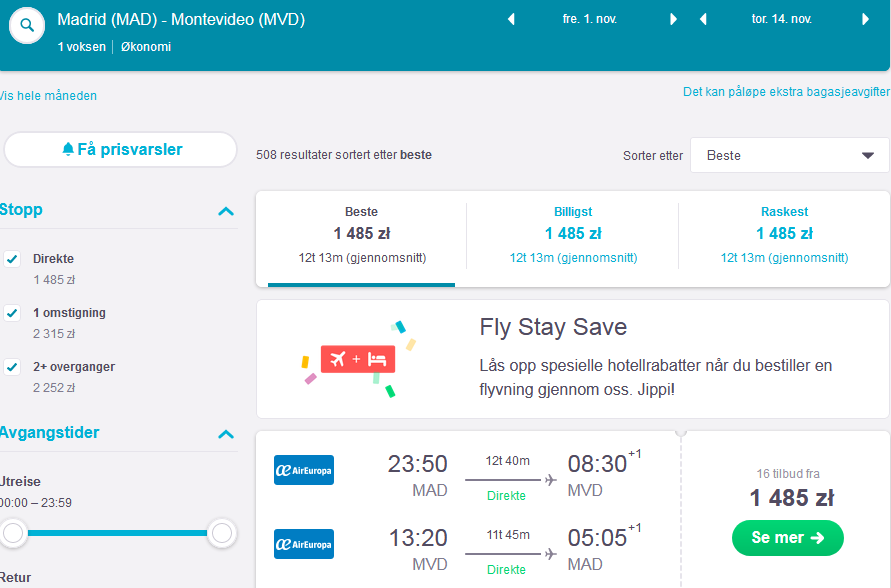891x588 pixels.
Task: Go to previous departure date arrow
Action: 511,19
